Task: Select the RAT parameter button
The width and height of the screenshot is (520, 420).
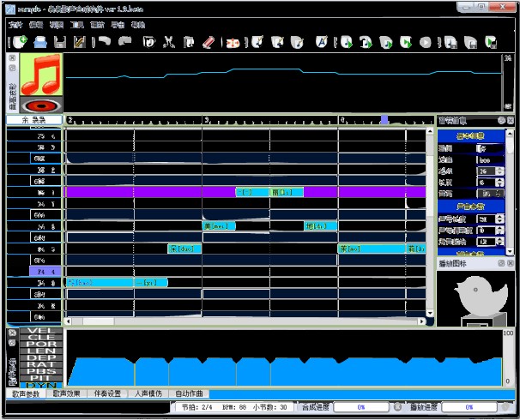Action: coord(41,364)
